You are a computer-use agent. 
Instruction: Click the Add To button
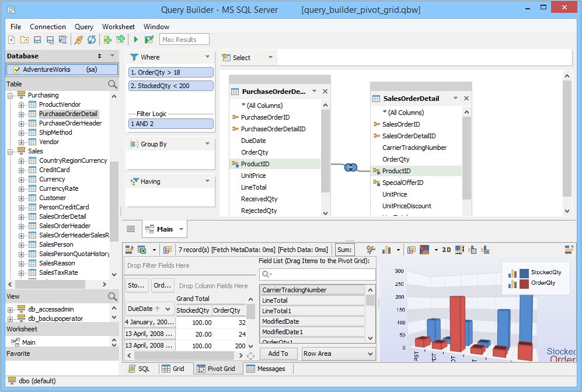coord(278,353)
